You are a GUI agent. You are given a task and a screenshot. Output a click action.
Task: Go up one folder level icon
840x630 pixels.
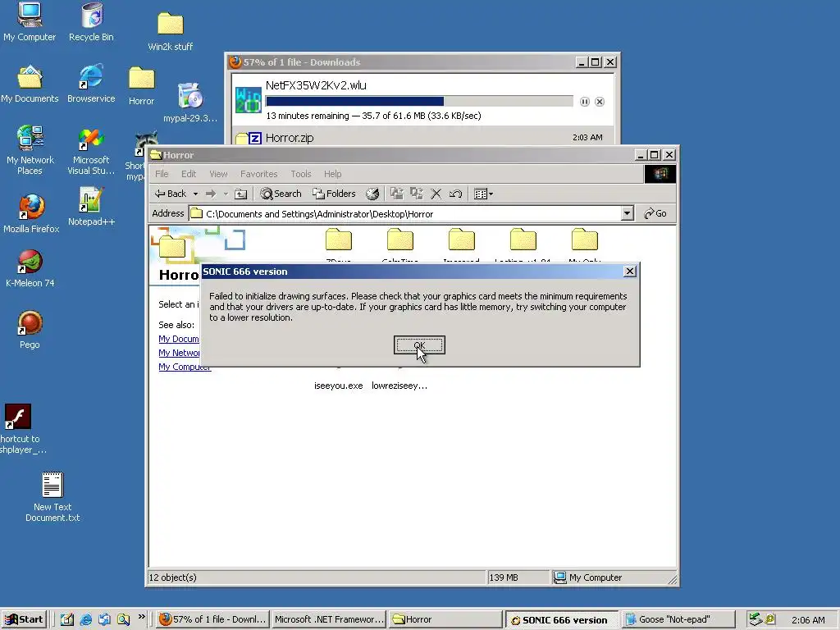(x=241, y=194)
